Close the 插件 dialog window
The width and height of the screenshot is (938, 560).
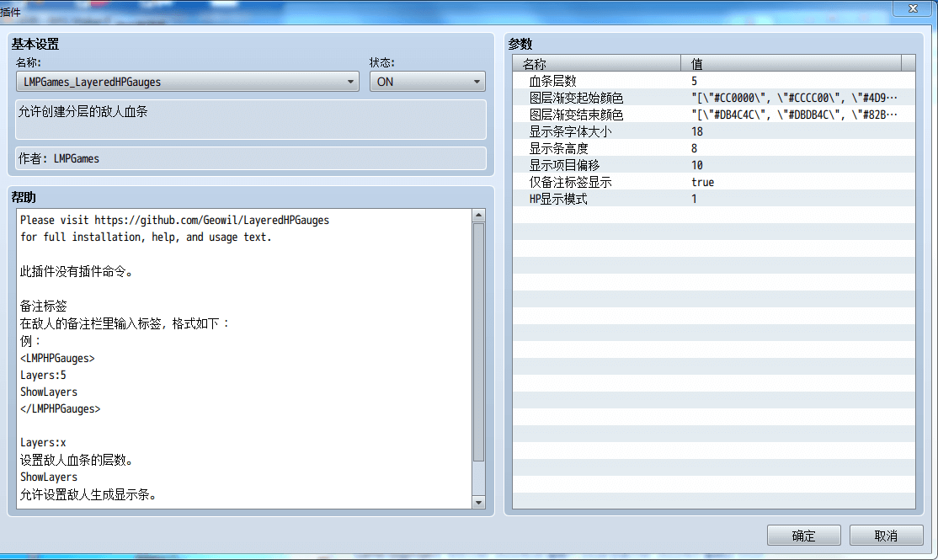pyautogui.click(x=913, y=8)
